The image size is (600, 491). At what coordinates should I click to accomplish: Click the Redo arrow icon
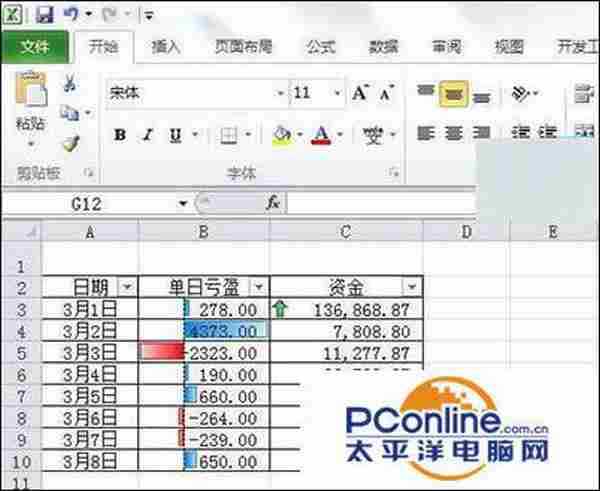(x=110, y=15)
